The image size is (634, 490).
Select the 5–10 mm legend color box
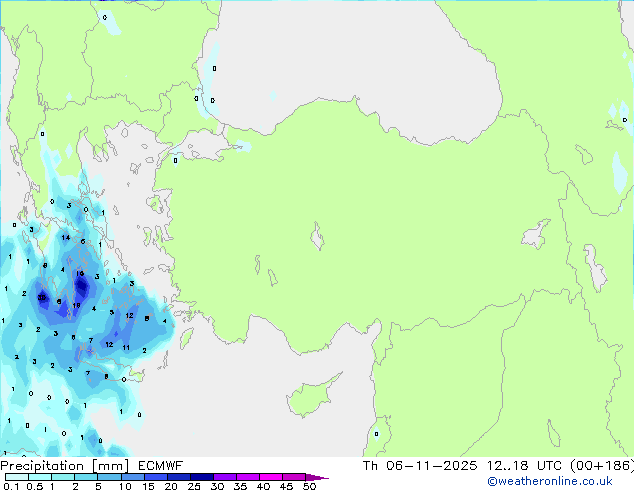(109, 477)
